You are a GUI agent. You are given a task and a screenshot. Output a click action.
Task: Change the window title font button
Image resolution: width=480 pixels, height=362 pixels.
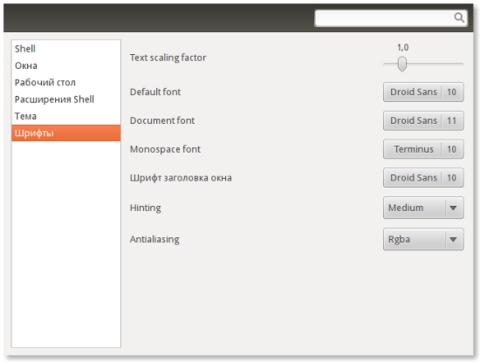(423, 178)
